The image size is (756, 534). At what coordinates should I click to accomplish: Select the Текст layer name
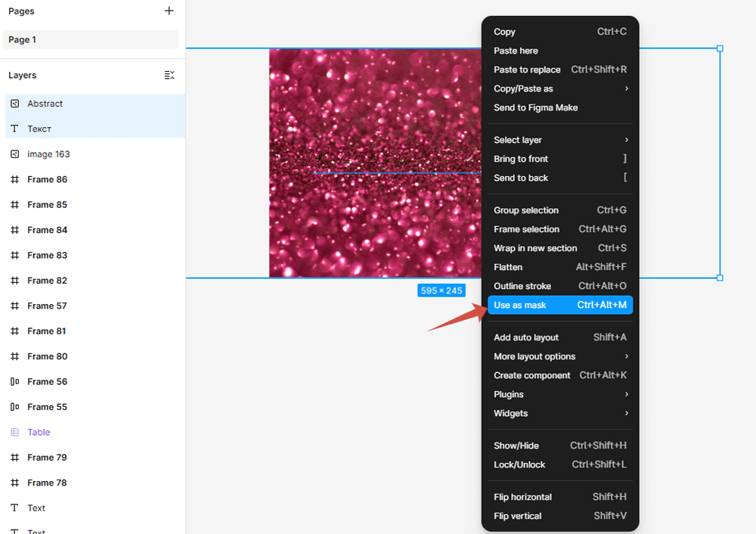[x=39, y=129]
